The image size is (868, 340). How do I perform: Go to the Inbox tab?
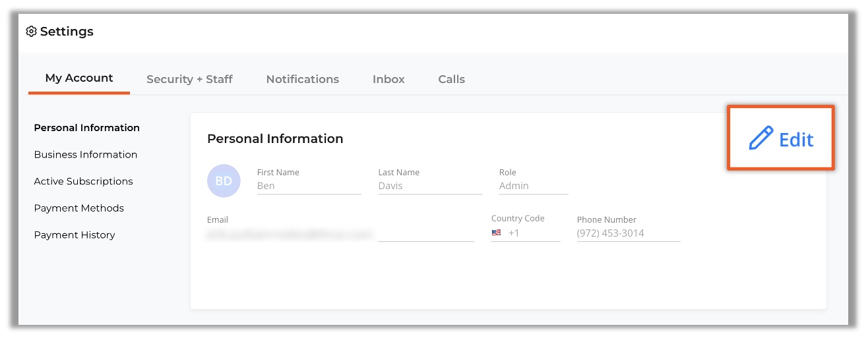(388, 79)
